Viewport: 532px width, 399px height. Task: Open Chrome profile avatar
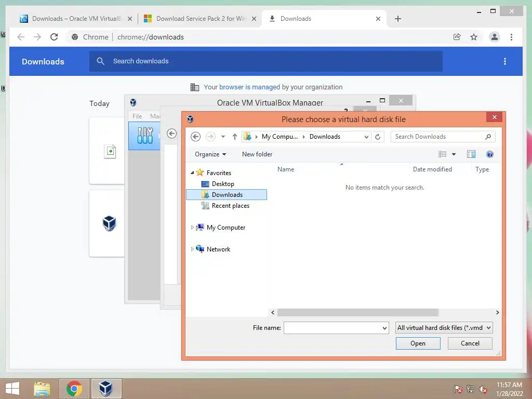pyautogui.click(x=495, y=37)
